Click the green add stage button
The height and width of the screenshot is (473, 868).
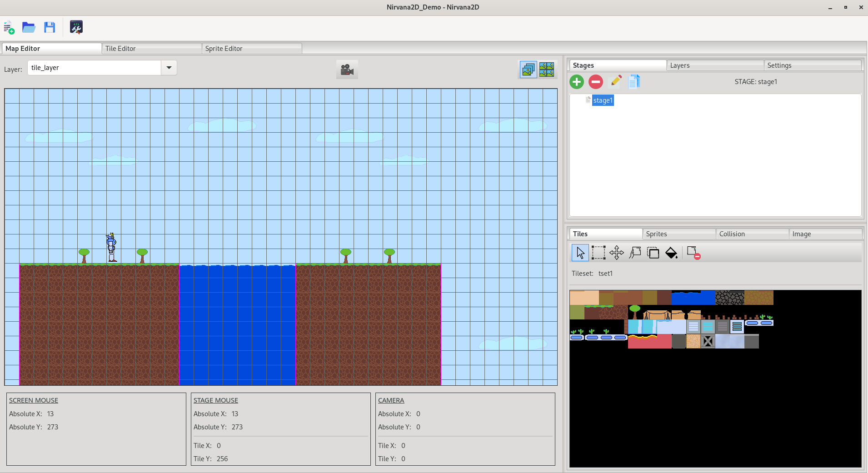click(577, 82)
